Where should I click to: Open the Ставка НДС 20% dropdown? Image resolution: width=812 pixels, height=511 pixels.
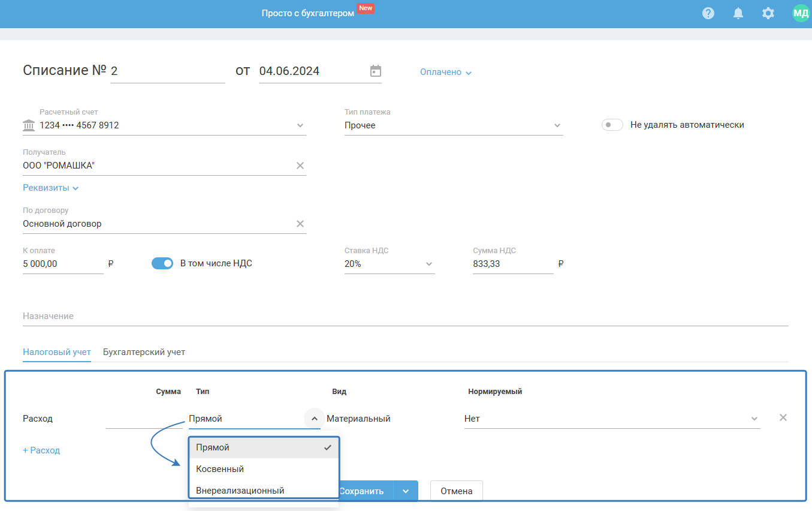tap(429, 264)
